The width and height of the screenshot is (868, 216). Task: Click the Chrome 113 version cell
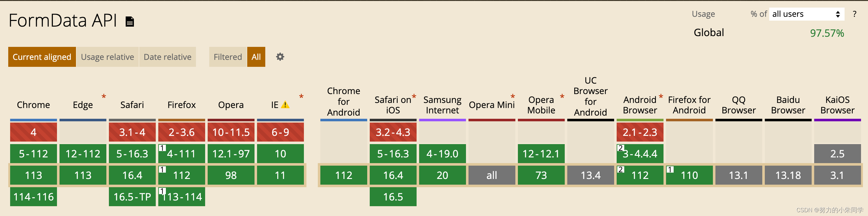pos(33,175)
